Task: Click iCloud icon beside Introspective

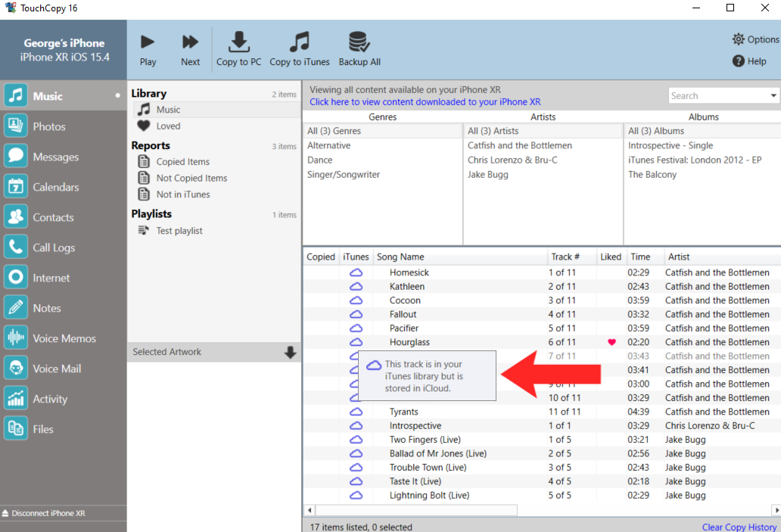Action: (x=356, y=426)
